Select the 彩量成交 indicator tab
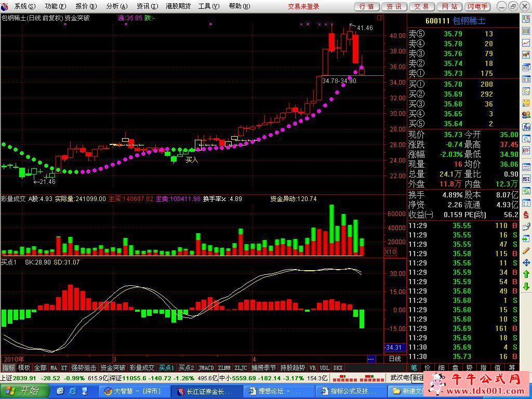This screenshot has height=399, width=532. tap(142, 368)
